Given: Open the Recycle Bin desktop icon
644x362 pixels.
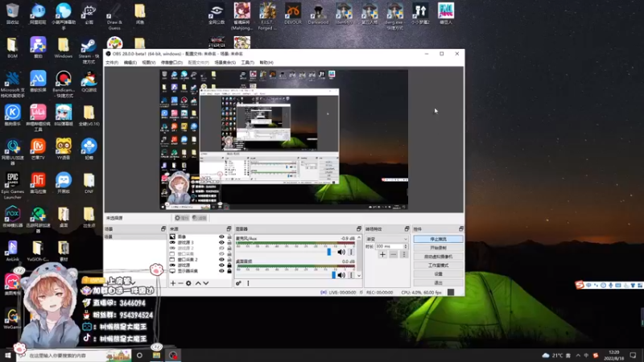Looking at the screenshot, I should click(x=12, y=14).
